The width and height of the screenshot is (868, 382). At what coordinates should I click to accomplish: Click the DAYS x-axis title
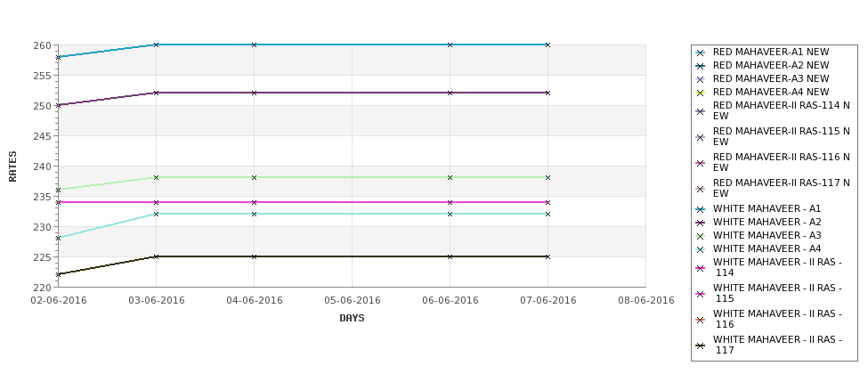point(352,318)
